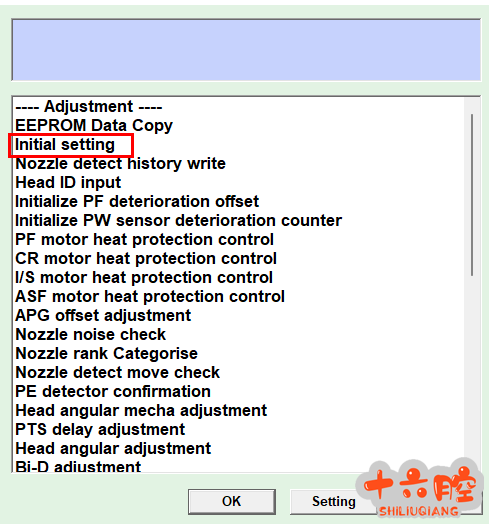This screenshot has height=524, width=489.
Task: Select the Initial setting list item
Action: click(x=65, y=145)
